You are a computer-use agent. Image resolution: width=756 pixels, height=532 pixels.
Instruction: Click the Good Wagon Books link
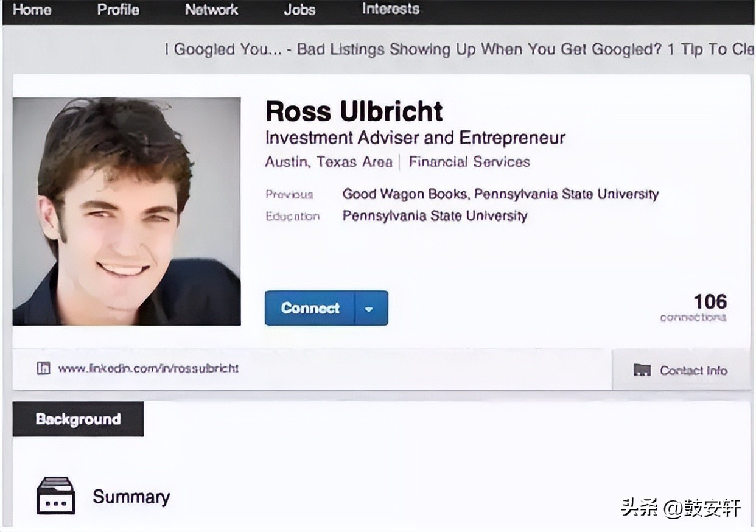coord(405,194)
